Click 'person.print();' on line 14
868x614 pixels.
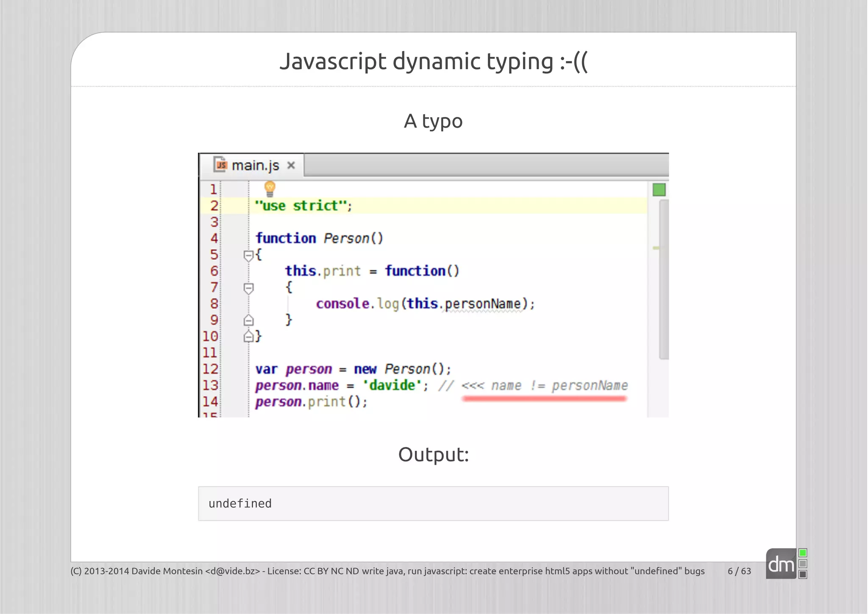(x=311, y=402)
